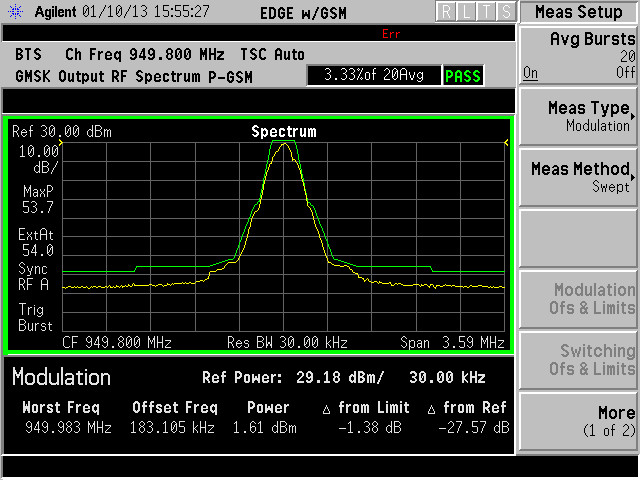Image resolution: width=640 pixels, height=480 pixels.
Task: Click the Meas Setup menu title
Action: pos(579,12)
